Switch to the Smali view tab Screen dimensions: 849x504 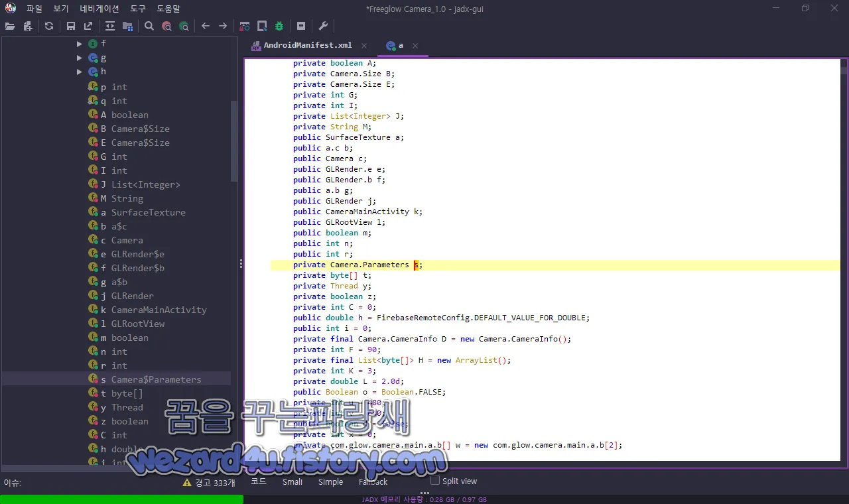click(x=293, y=481)
